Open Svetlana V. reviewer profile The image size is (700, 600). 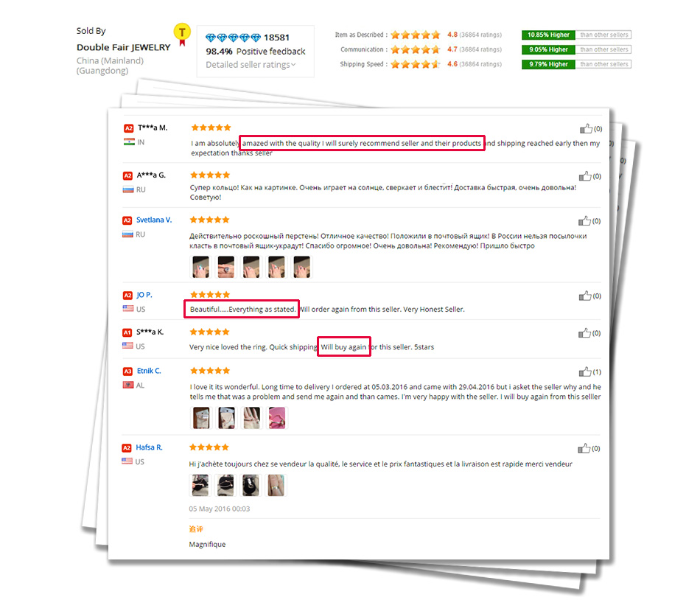click(x=154, y=220)
